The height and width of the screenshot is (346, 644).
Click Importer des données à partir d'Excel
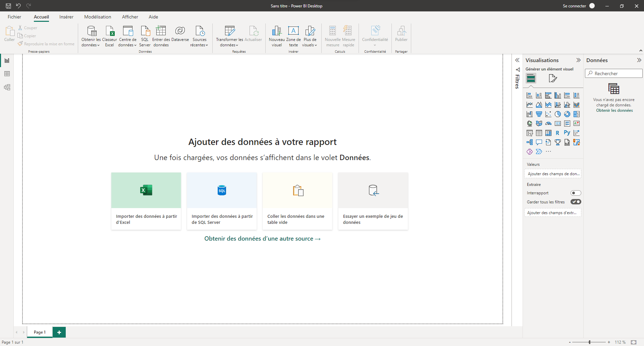point(146,201)
